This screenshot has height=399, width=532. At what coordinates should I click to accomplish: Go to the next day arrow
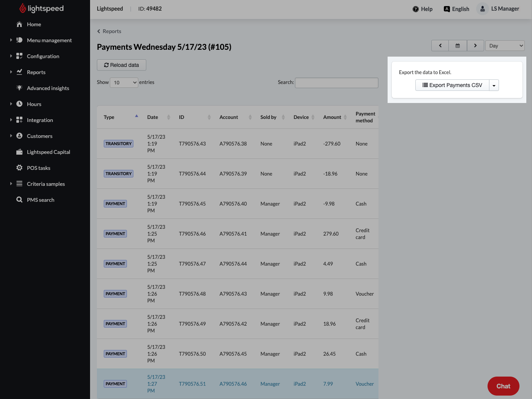click(x=475, y=46)
